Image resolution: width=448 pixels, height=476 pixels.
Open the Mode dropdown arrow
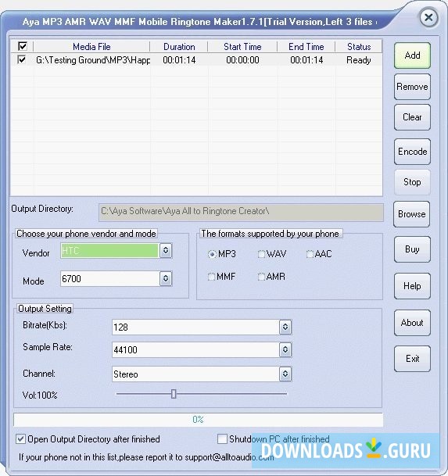[166, 278]
